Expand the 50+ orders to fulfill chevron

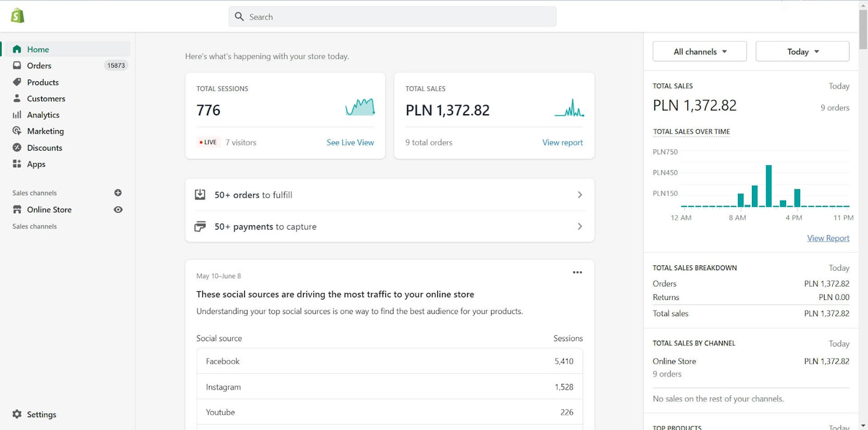[x=579, y=194]
